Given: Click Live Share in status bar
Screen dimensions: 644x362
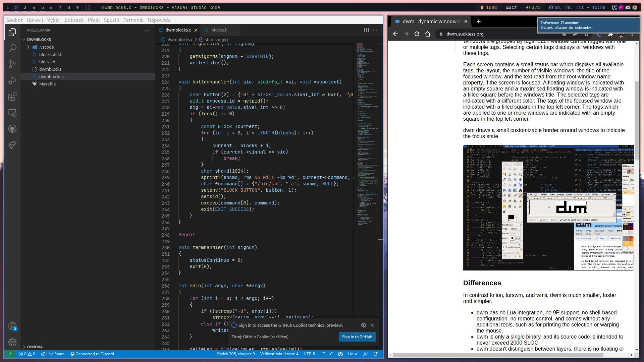Looking at the screenshot, I should [x=53, y=354].
